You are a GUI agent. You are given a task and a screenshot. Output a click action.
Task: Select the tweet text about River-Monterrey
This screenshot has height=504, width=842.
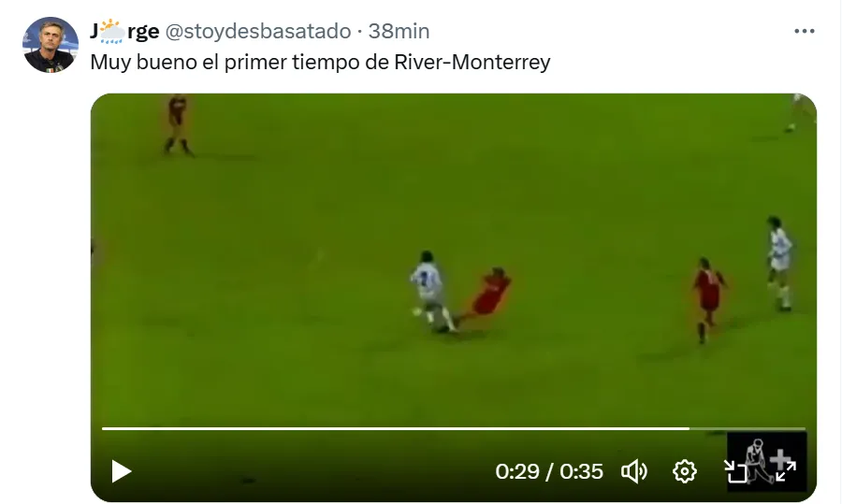[320, 63]
